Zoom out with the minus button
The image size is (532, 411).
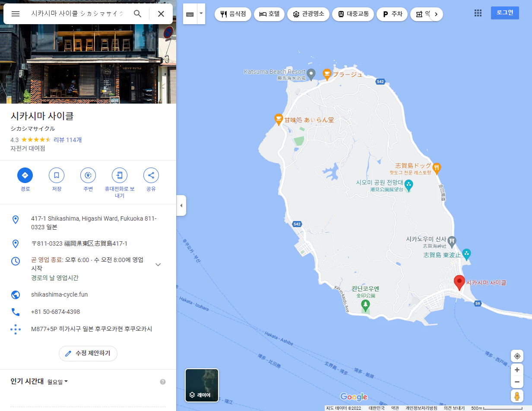tap(517, 382)
